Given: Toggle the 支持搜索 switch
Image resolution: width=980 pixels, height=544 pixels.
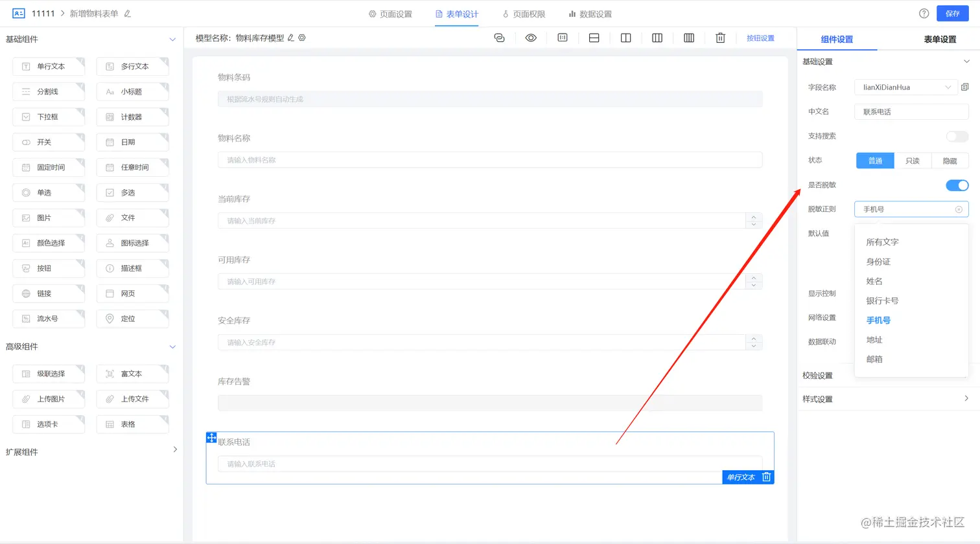Looking at the screenshot, I should tap(957, 137).
